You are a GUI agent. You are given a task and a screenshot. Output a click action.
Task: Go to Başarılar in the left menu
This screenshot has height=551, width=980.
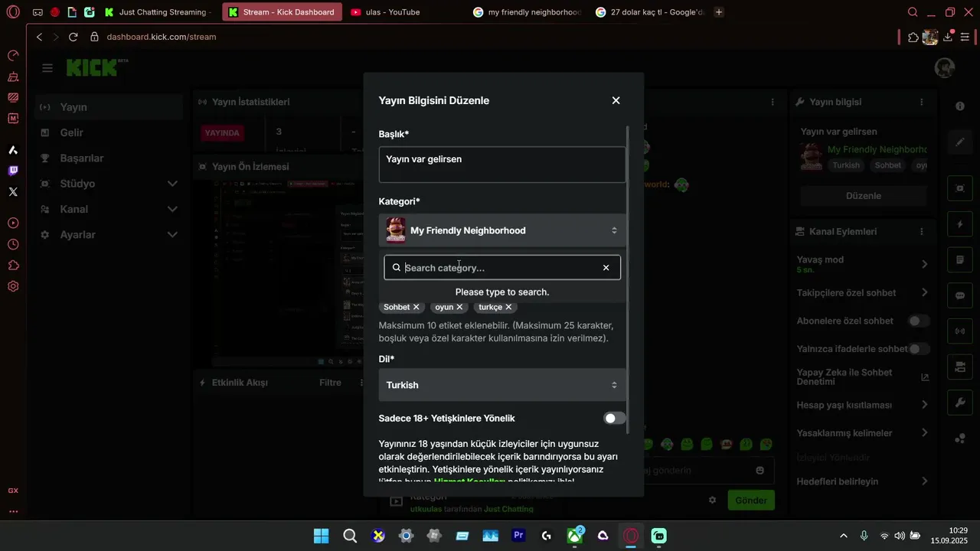coord(109,158)
